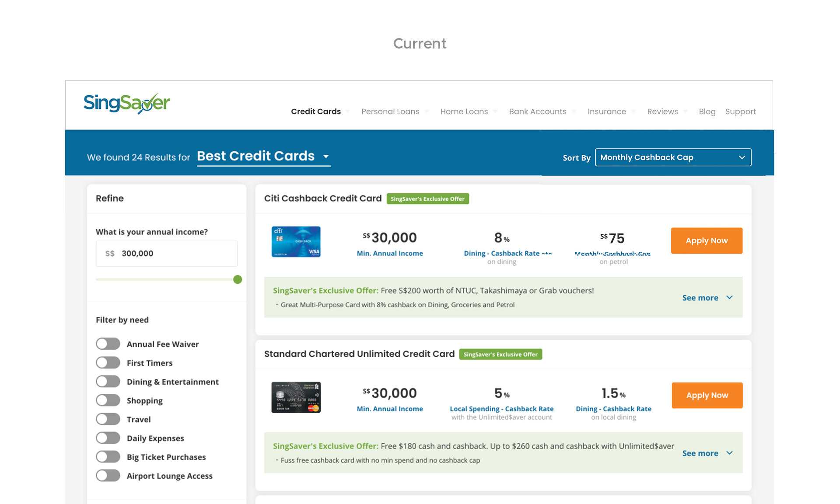Click Citi card's Min. Annual Income label

(390, 254)
